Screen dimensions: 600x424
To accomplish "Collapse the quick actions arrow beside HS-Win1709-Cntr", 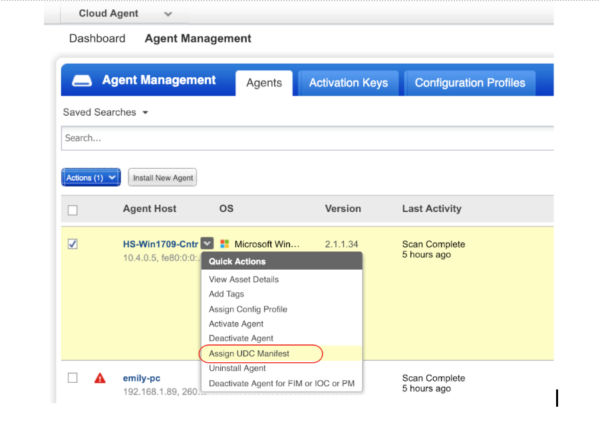I will [207, 243].
